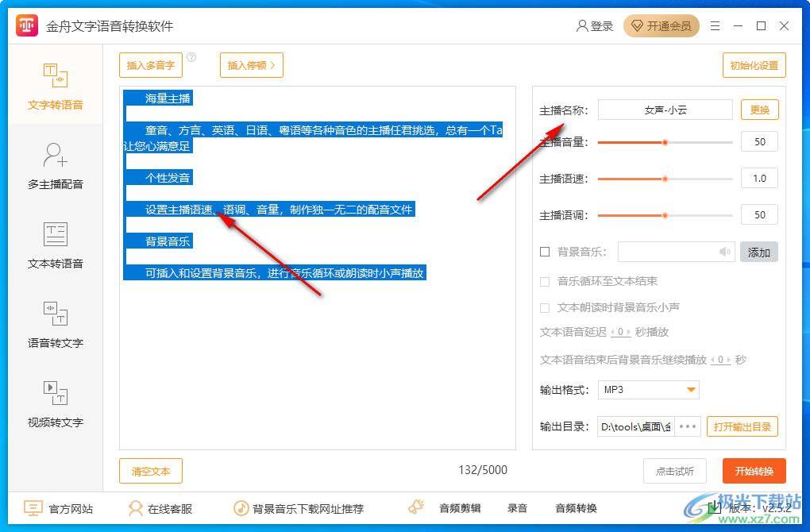The width and height of the screenshot is (810, 532).
Task: Open the hamburger menu near window controls
Action: pos(714,25)
